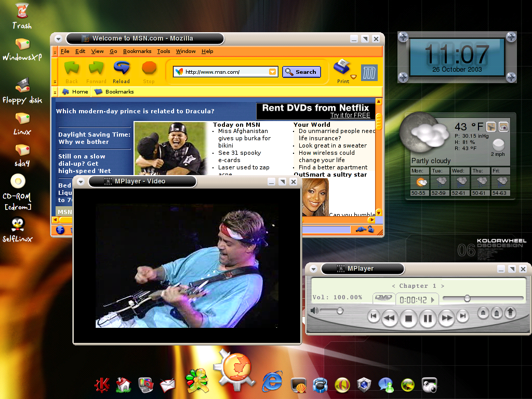Select the Floppy disk desktop icon
The image size is (532, 399).
22,91
